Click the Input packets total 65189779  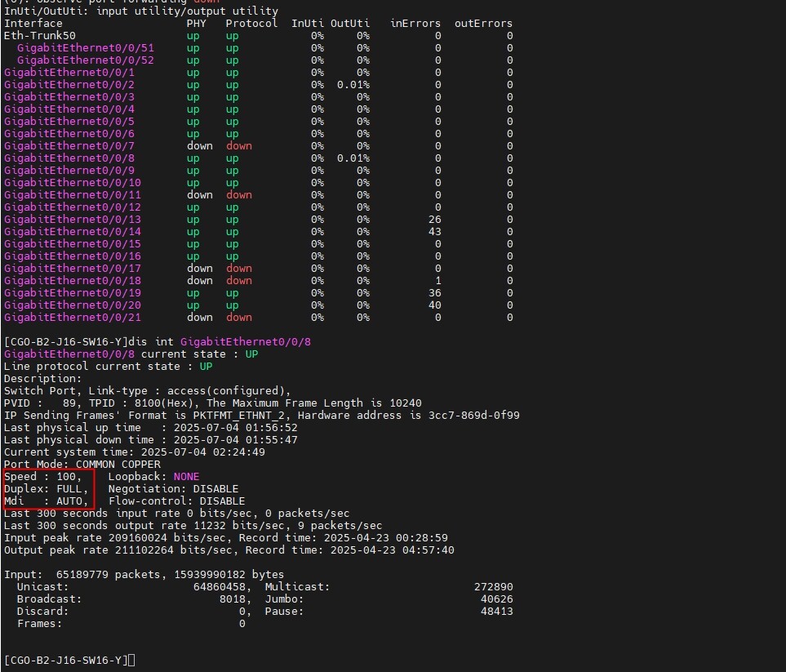tap(82, 575)
